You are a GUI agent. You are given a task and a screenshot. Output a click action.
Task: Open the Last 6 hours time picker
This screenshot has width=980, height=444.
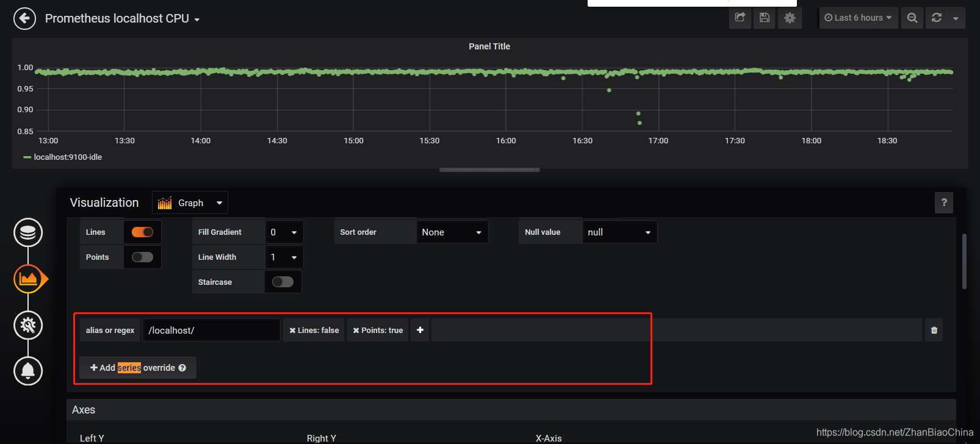(x=858, y=18)
